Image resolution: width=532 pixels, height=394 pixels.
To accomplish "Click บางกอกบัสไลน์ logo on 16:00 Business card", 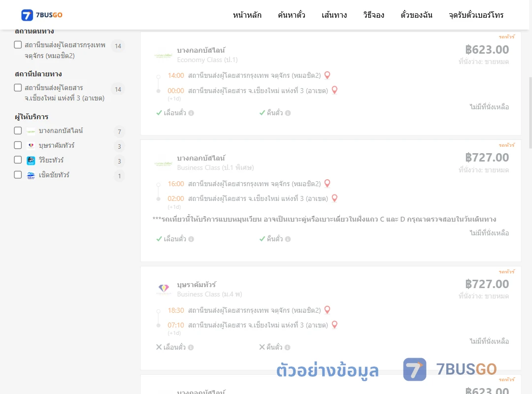I will point(163,163).
